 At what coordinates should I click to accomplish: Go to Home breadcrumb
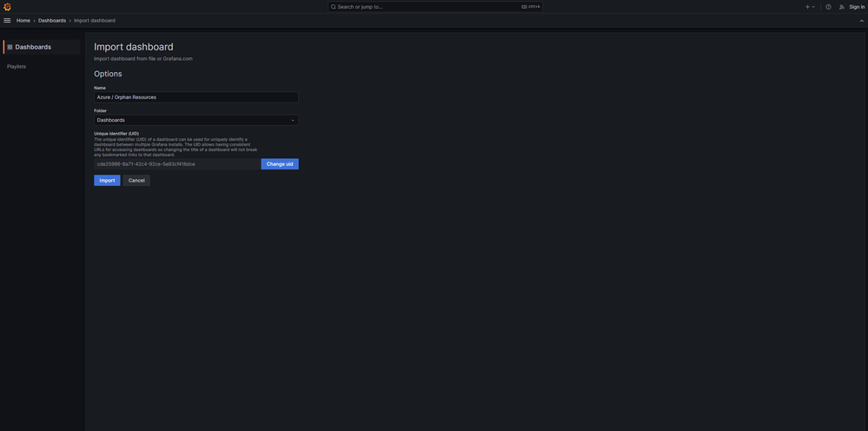pos(23,21)
